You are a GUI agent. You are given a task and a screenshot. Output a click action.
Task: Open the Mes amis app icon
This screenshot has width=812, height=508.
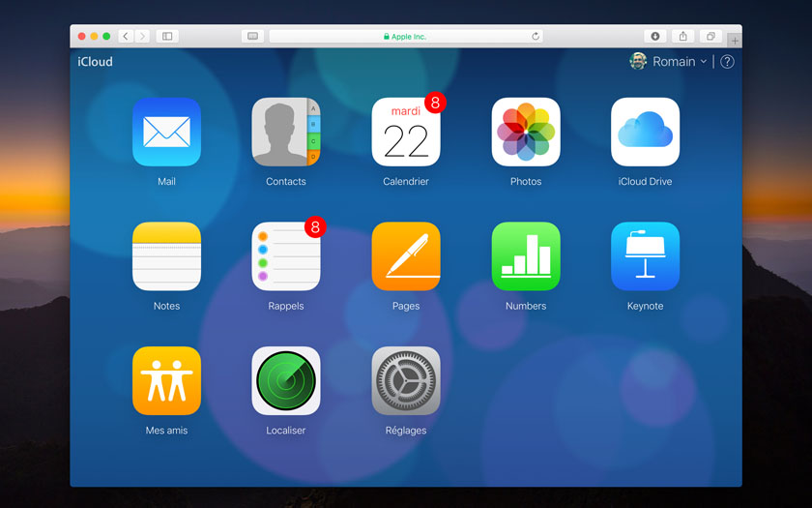(166, 380)
